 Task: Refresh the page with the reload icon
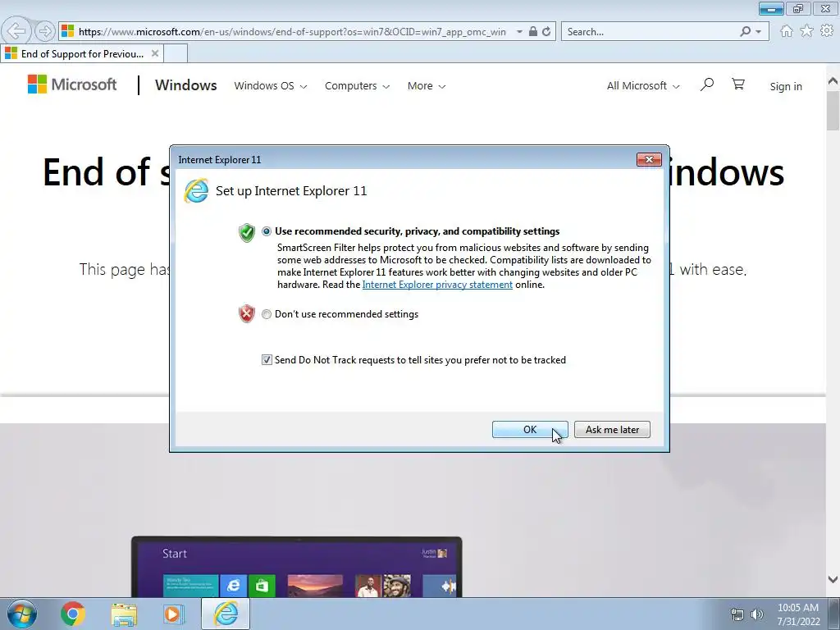pyautogui.click(x=546, y=32)
